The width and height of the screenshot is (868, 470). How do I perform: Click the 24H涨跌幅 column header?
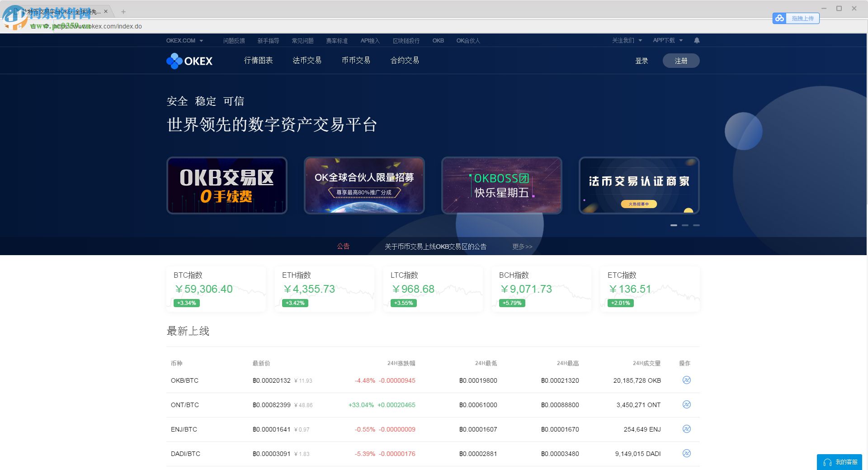point(401,363)
